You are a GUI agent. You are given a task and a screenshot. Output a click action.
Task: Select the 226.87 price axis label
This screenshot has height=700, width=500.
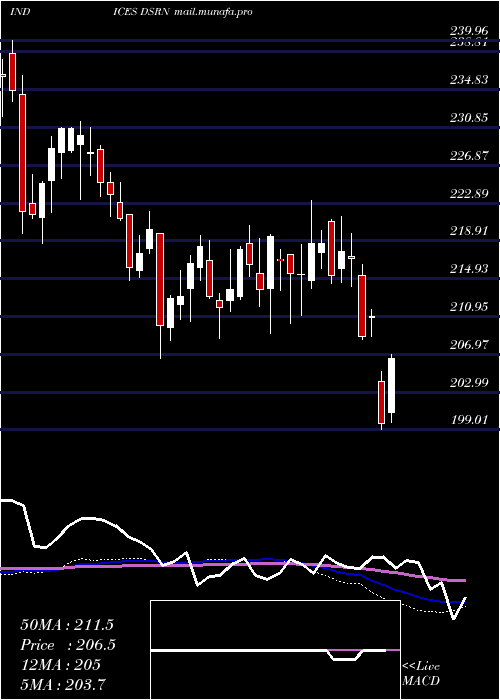[469, 156]
